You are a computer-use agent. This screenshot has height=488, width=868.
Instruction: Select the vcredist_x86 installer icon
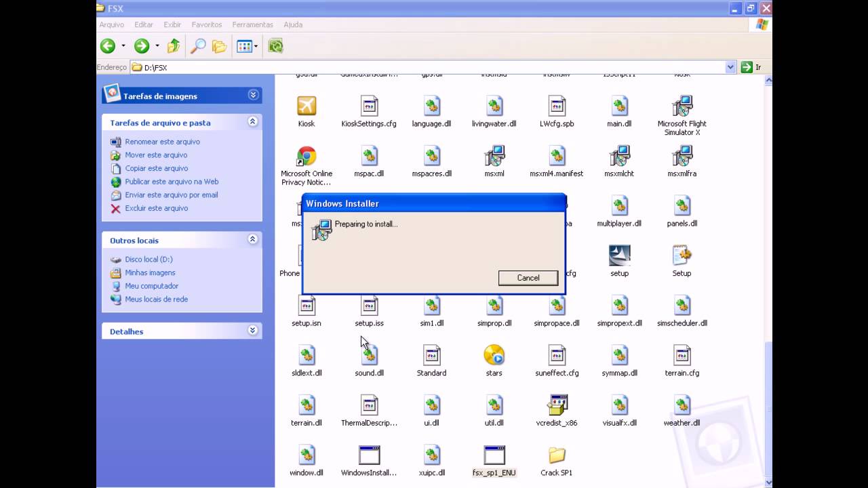point(557,405)
